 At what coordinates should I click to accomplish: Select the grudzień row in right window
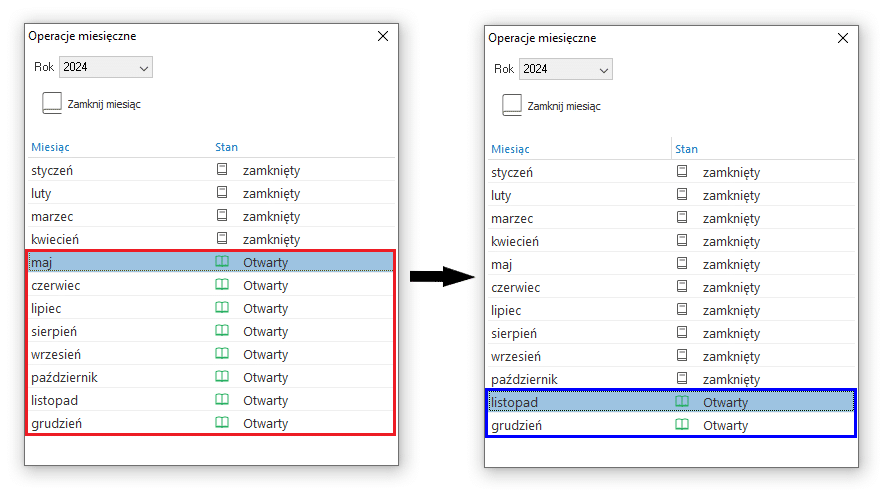671,425
